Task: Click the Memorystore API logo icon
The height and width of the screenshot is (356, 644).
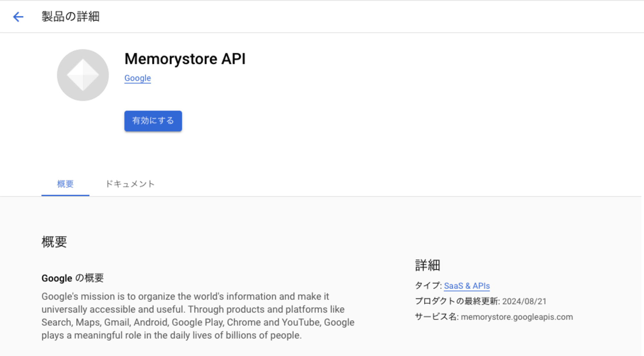Action: click(x=83, y=75)
